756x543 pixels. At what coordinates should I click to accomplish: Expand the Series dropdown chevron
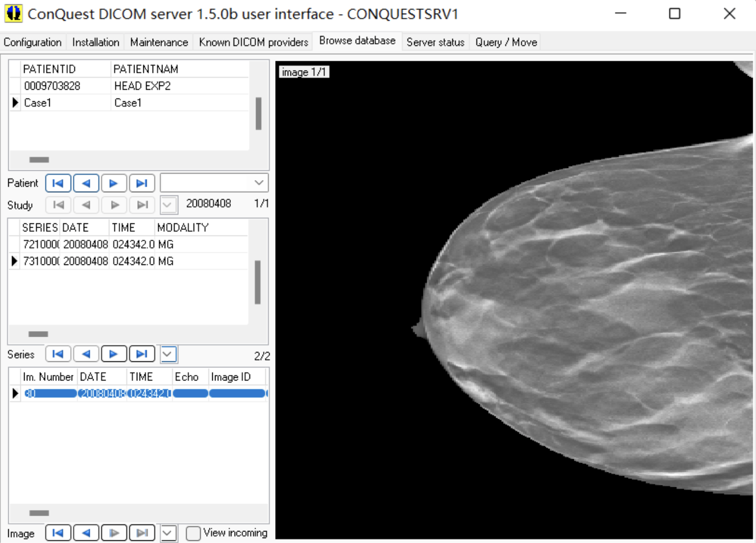click(x=168, y=354)
